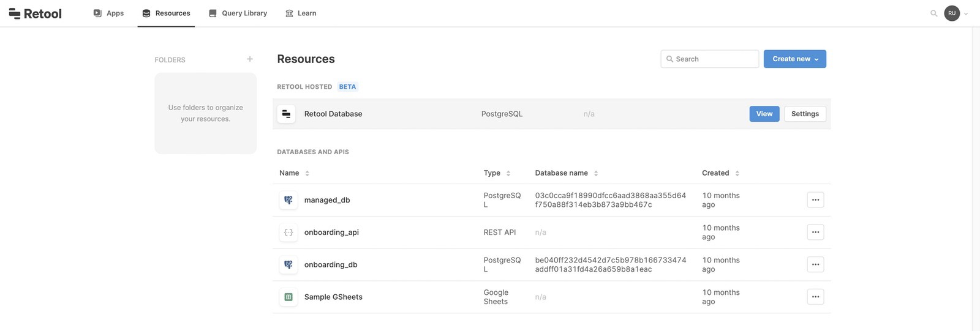Click the Retool logo

[x=36, y=13]
